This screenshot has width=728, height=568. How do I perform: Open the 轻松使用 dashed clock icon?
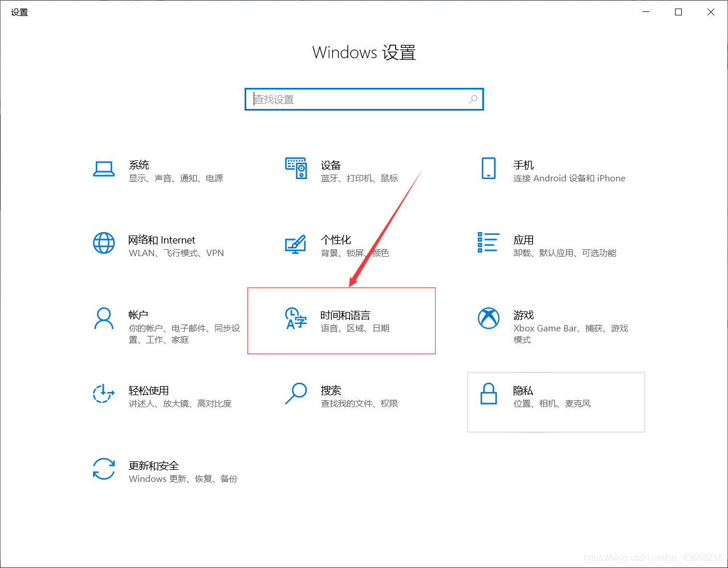104,393
